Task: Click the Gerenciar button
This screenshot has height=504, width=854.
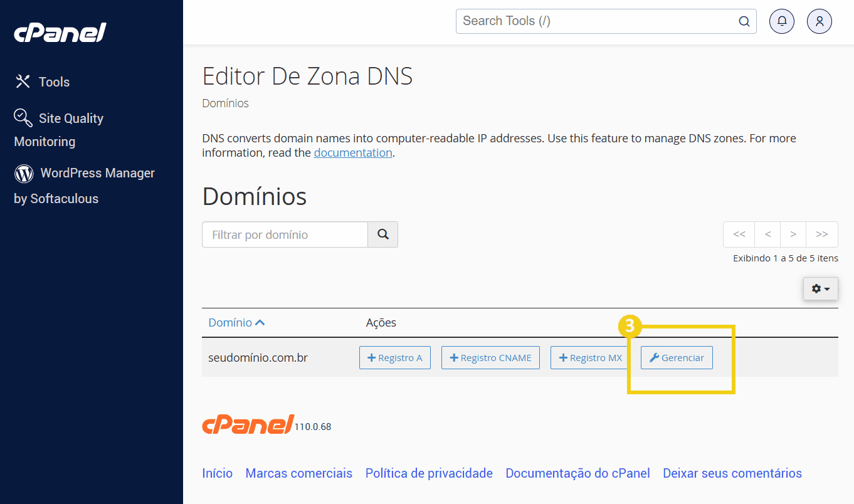Action: click(677, 357)
